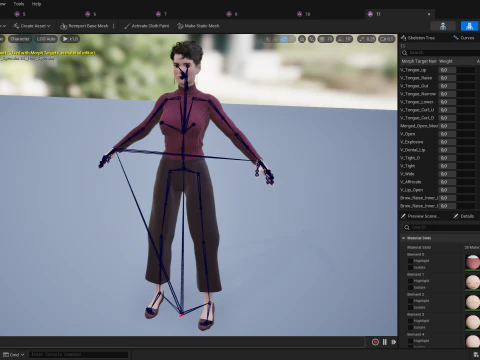Image resolution: width=480 pixels, height=360 pixels.
Task: Close the asset tab labeled 11
Action: pos(429,14)
